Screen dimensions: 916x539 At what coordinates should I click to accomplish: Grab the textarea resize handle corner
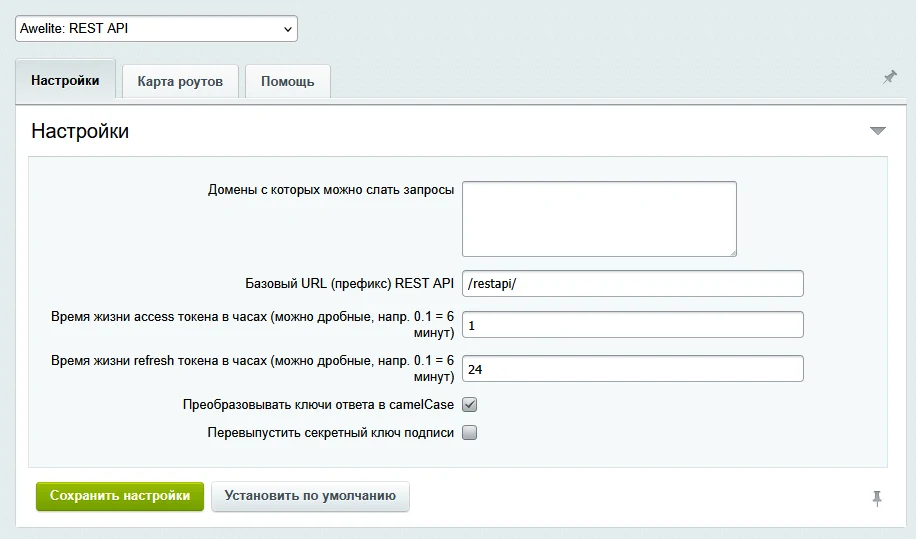point(733,252)
